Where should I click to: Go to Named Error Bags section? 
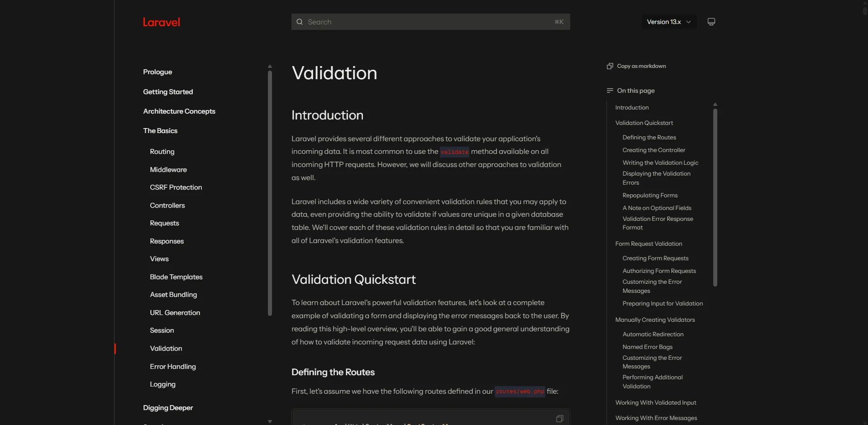tap(647, 347)
